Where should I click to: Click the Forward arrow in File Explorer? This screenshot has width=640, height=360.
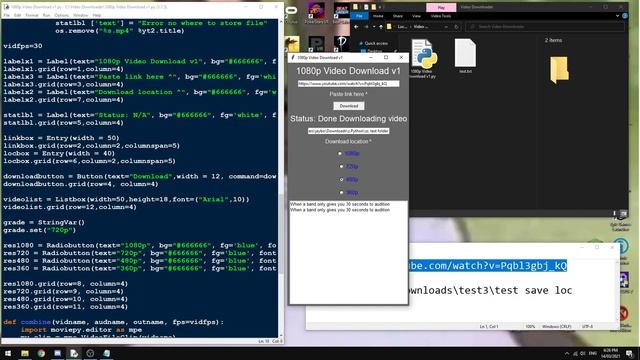366,27
